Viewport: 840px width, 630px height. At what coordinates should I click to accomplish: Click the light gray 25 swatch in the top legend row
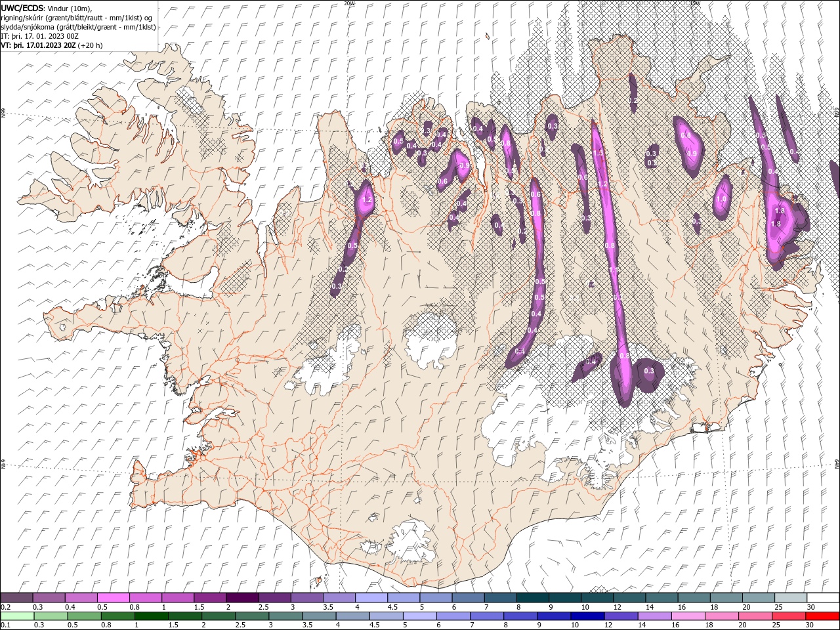790,598
